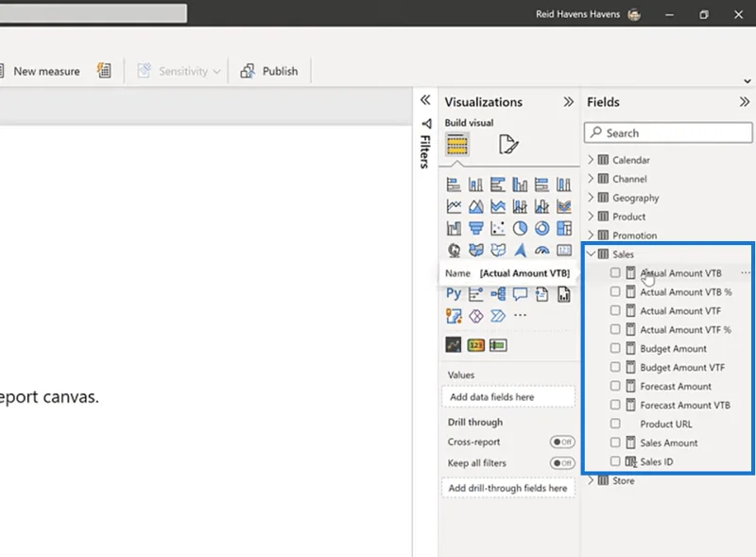Check the Sales Amount field

pyautogui.click(x=615, y=443)
